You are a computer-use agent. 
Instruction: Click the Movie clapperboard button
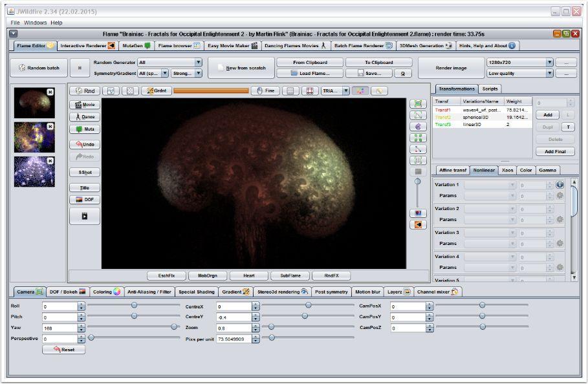point(85,105)
